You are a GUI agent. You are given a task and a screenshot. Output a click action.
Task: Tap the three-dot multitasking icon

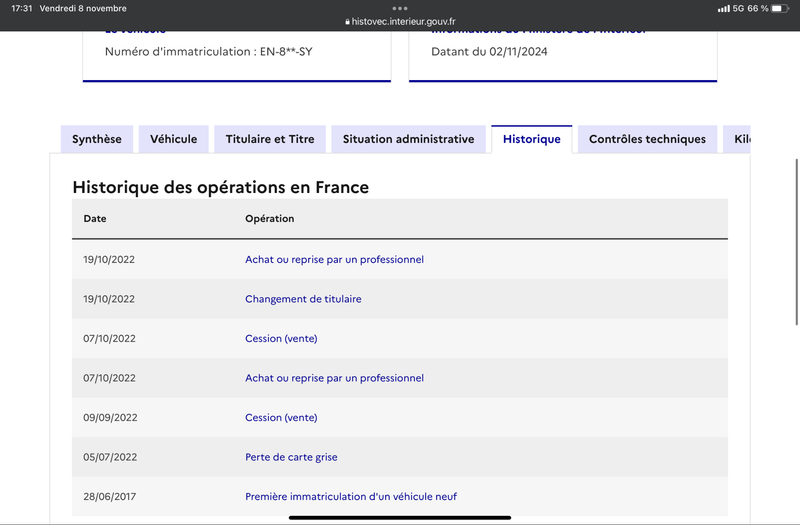[x=400, y=8]
